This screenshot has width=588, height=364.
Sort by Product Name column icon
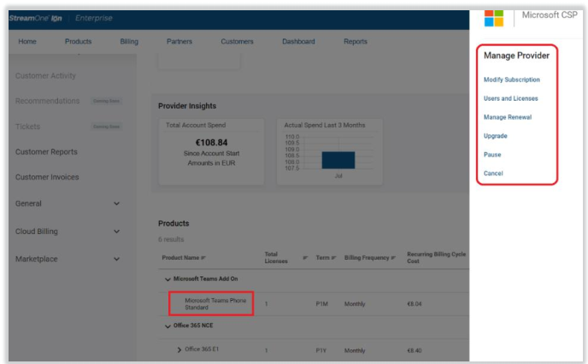[203, 257]
